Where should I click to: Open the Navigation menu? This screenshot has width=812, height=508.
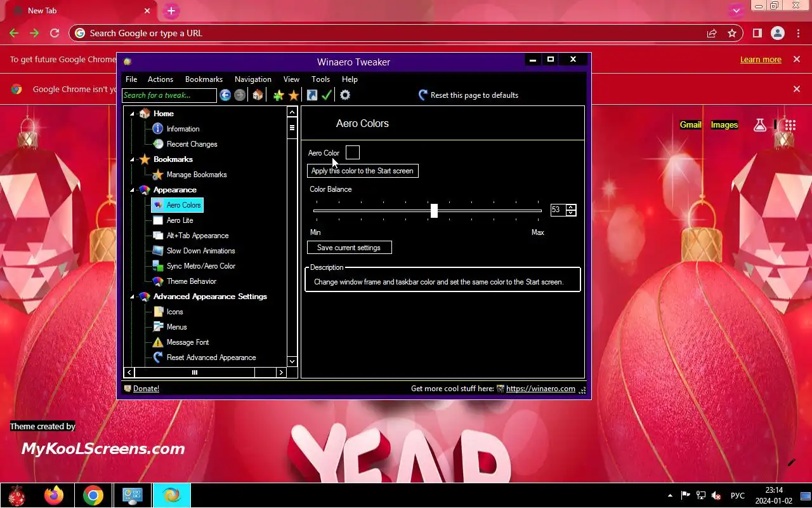253,79
